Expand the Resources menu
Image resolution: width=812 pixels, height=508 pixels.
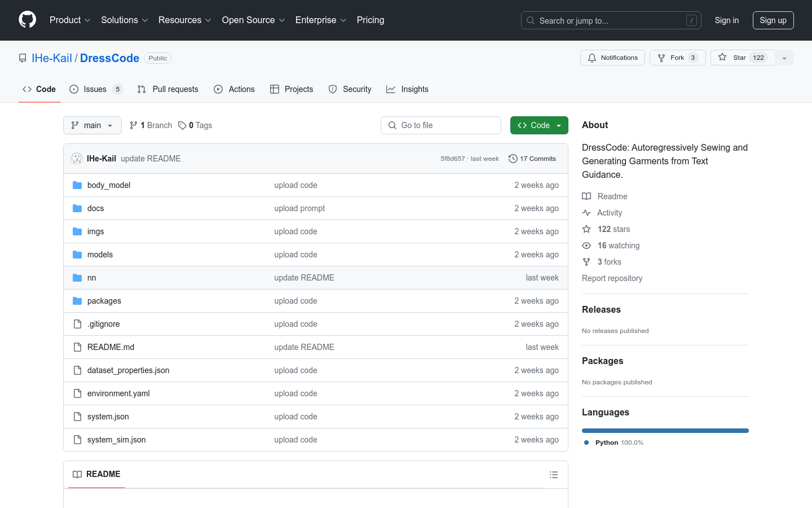[x=185, y=20]
